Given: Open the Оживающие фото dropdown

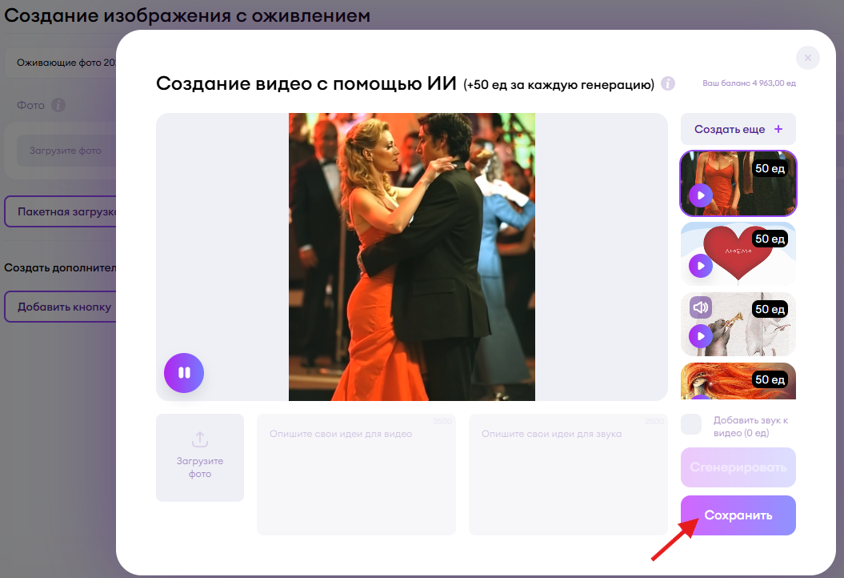Looking at the screenshot, I should 60,62.
